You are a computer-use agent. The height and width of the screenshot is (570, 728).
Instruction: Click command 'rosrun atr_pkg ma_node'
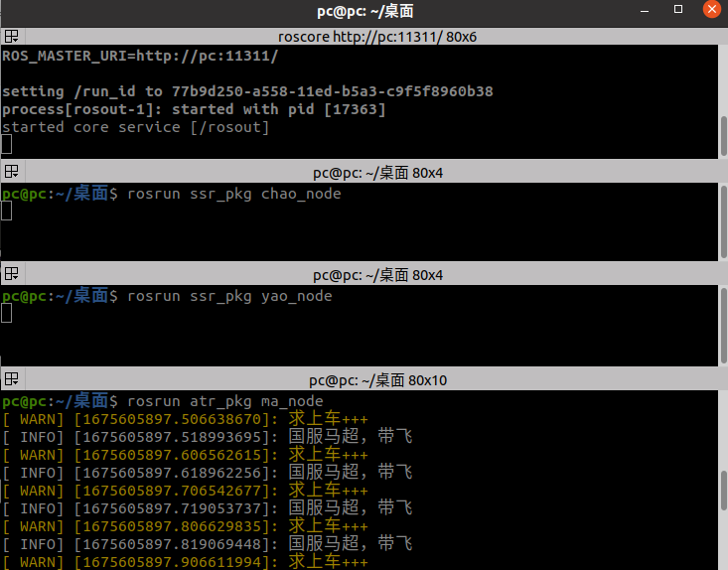tap(225, 401)
